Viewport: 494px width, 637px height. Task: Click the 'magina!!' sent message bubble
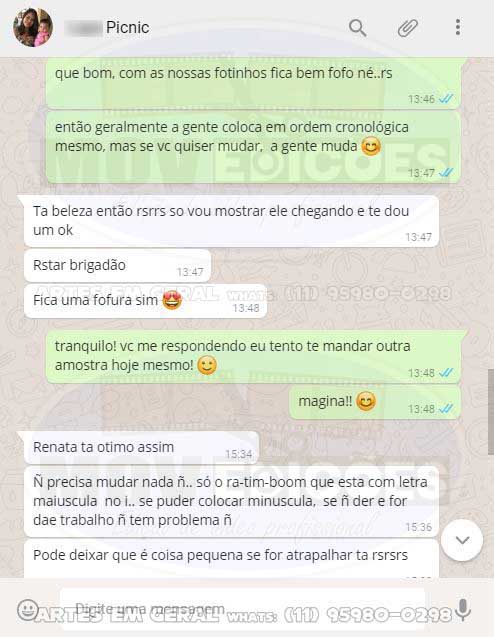[375, 402]
